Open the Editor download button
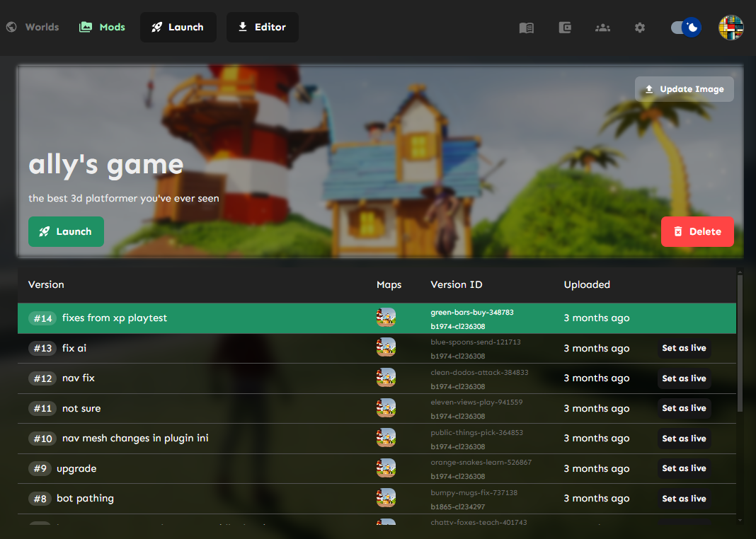 pyautogui.click(x=262, y=28)
